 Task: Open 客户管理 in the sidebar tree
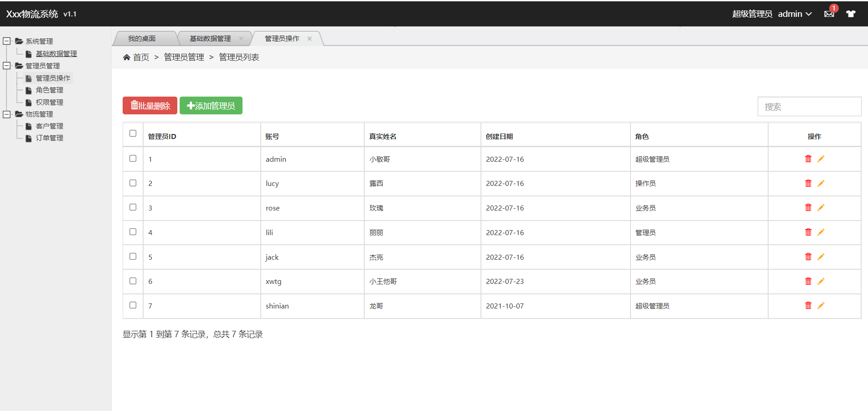click(49, 126)
